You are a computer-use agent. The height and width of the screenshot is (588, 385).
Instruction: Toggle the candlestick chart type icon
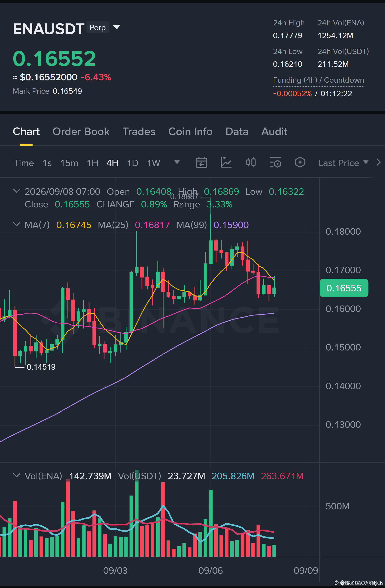point(251,162)
